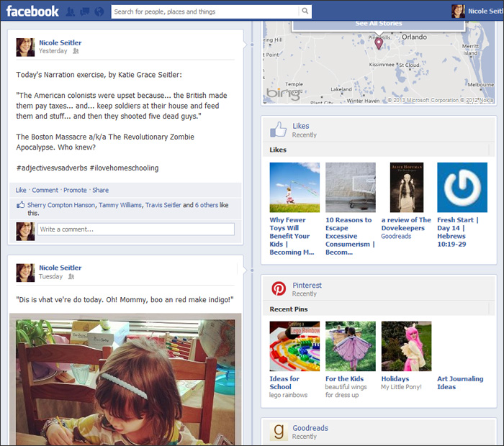Click Promote on the Narration post
This screenshot has width=504, height=446.
click(75, 190)
